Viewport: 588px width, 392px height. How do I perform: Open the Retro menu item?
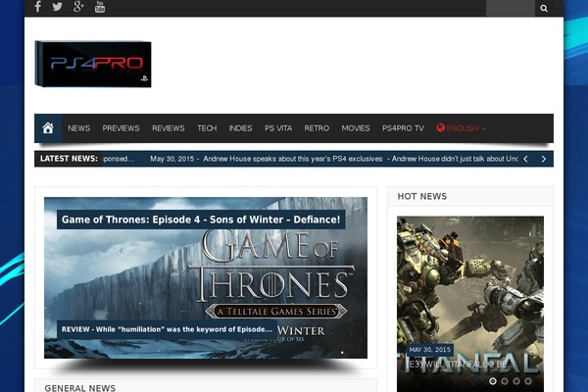pos(317,128)
